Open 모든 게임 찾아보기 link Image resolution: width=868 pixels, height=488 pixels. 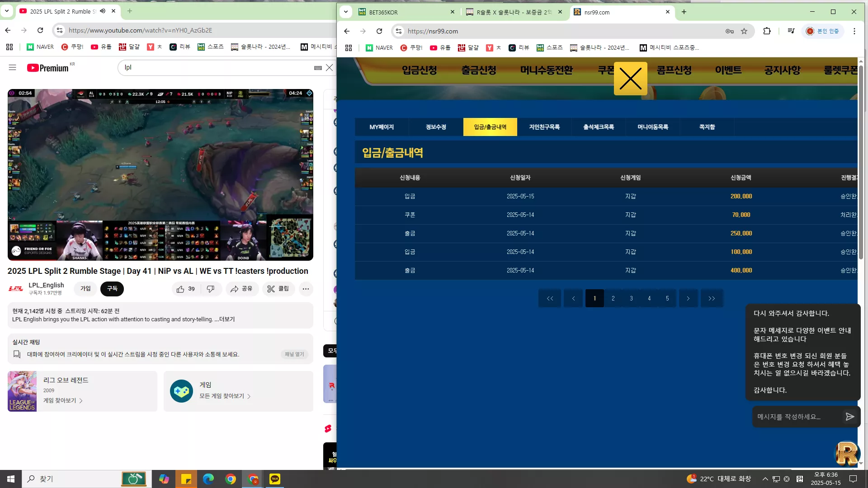225,396
